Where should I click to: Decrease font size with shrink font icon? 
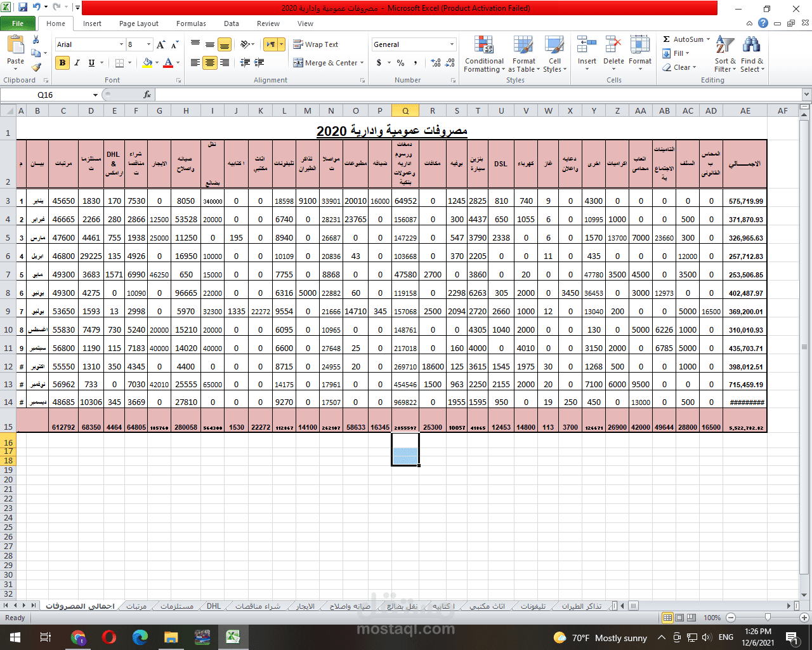(174, 44)
